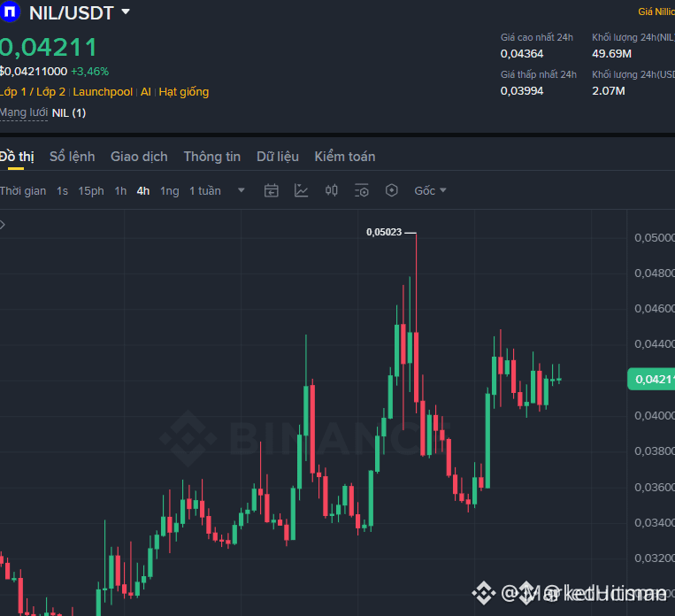
Task: Select the 4h time interval
Action: (x=143, y=191)
